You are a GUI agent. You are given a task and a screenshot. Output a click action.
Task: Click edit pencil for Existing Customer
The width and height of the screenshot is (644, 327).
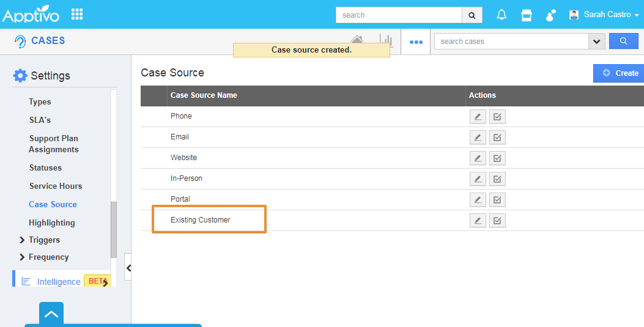point(478,221)
